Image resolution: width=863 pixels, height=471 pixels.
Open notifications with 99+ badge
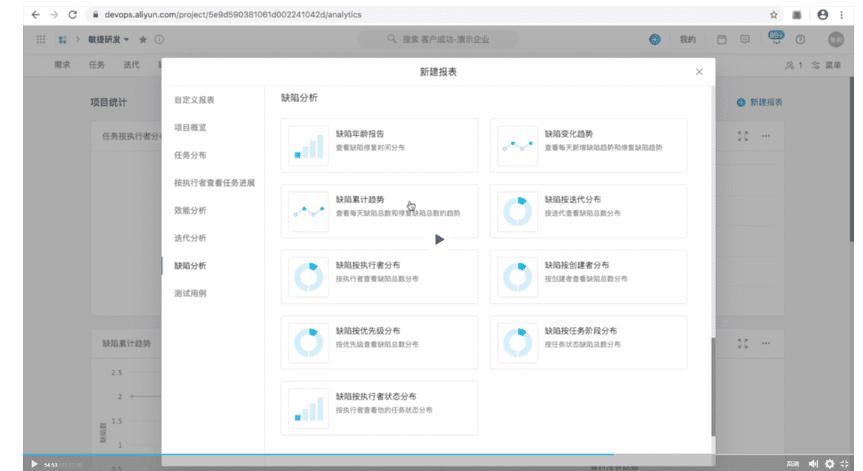(x=776, y=38)
